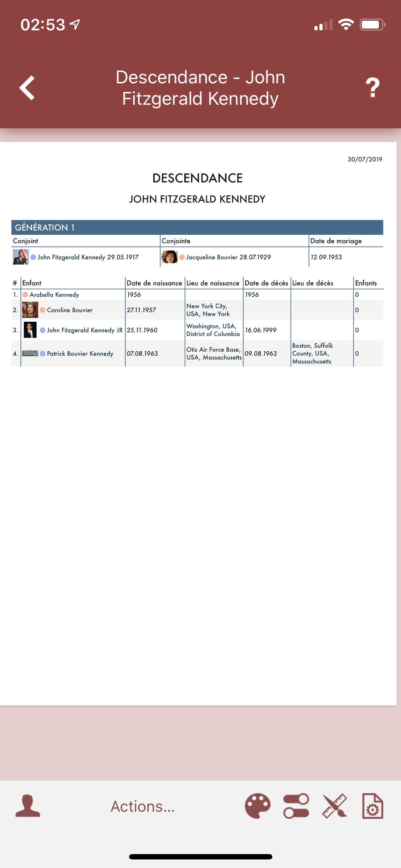The height and width of the screenshot is (868, 401).
Task: Tap the DESCENDANCE report title
Action: click(x=197, y=178)
